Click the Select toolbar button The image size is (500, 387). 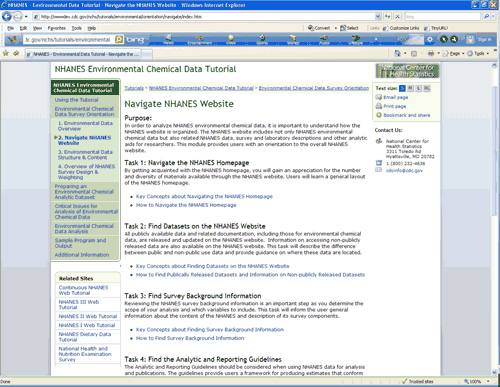349,28
